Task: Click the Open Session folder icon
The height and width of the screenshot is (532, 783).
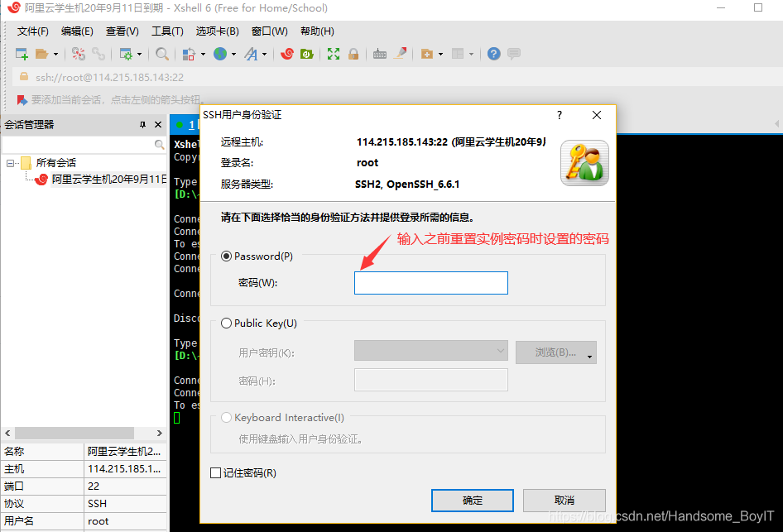Action: tap(42, 54)
